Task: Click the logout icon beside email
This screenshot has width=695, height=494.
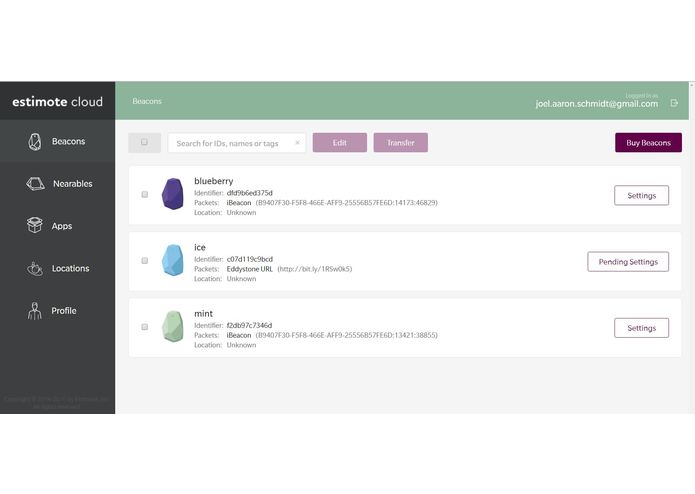Action: click(x=674, y=103)
